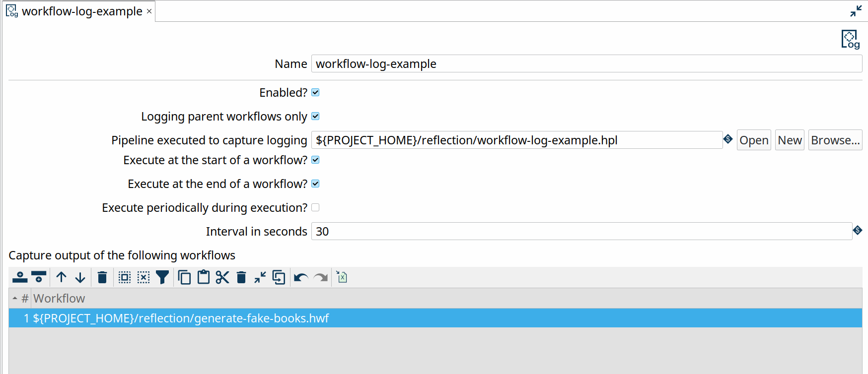Insert a row before the selected row

coord(20,277)
